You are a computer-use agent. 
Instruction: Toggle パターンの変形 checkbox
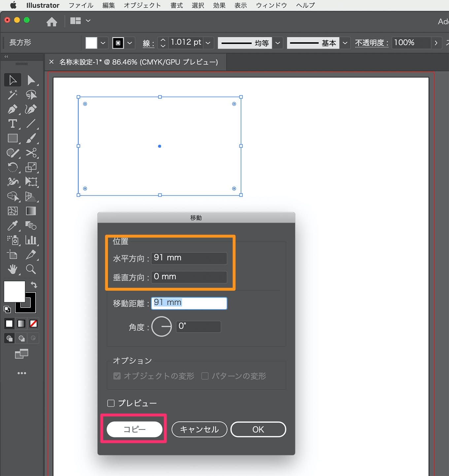(x=205, y=376)
